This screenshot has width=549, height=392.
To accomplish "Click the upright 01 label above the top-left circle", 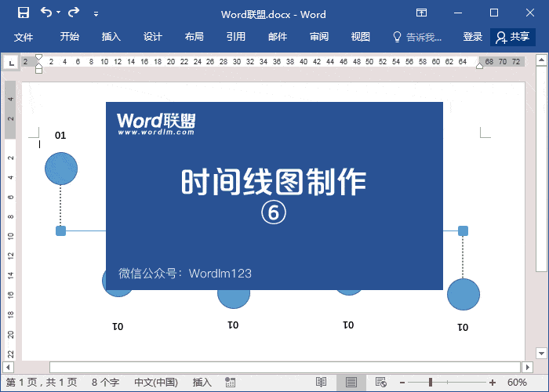I will point(60,136).
